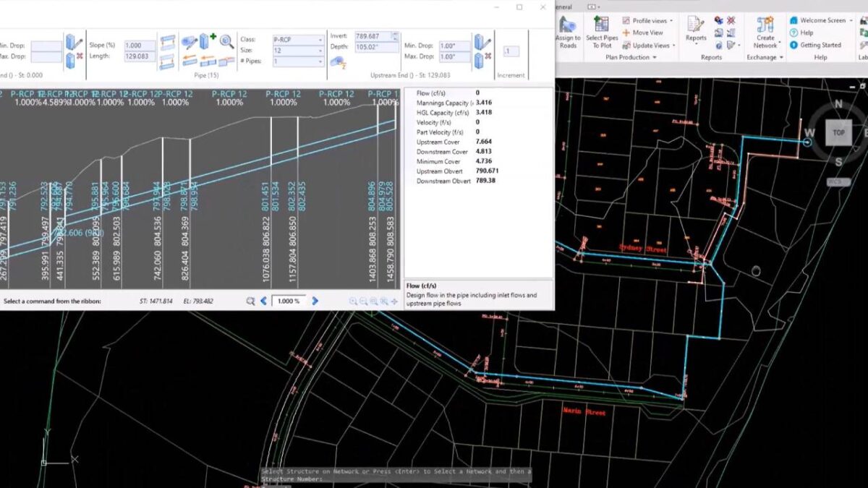Image resolution: width=868 pixels, height=488 pixels.
Task: Expand the # Pipes dropdown
Action: (320, 61)
